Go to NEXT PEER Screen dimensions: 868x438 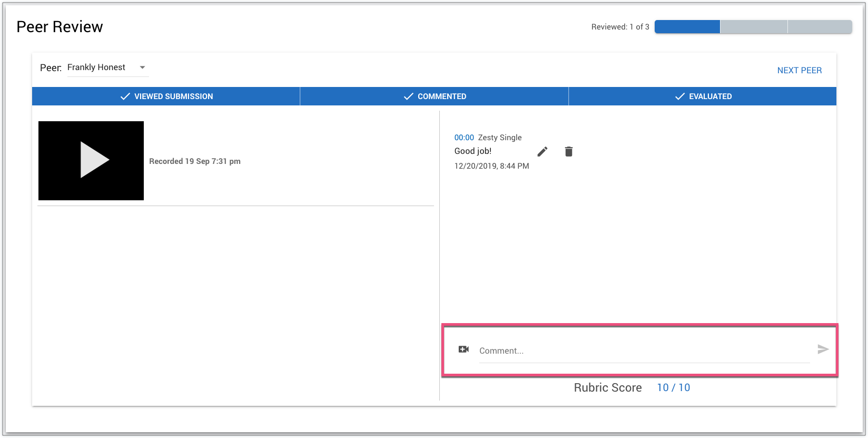tap(799, 71)
